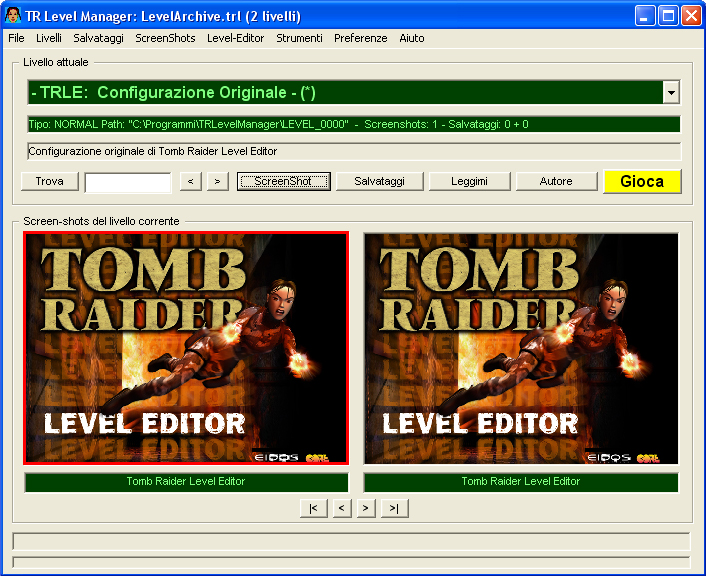
Task: Open the ScreenShots menu
Action: pos(165,38)
